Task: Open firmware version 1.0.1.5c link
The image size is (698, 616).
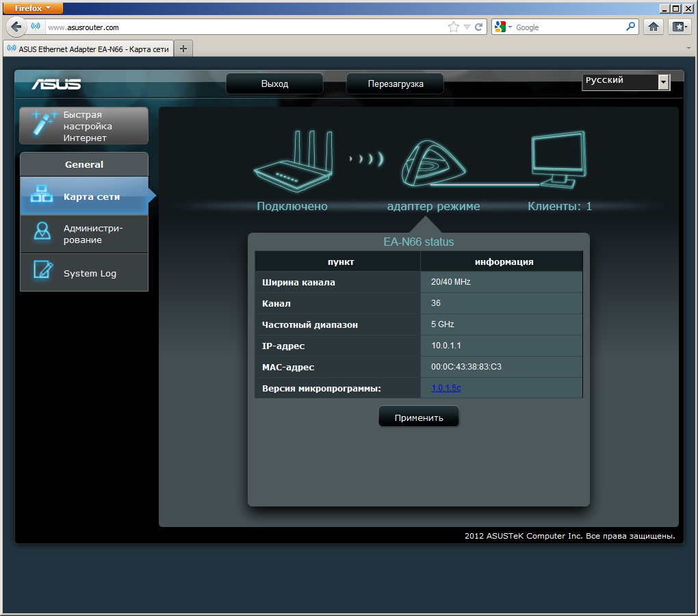Action: (x=445, y=387)
